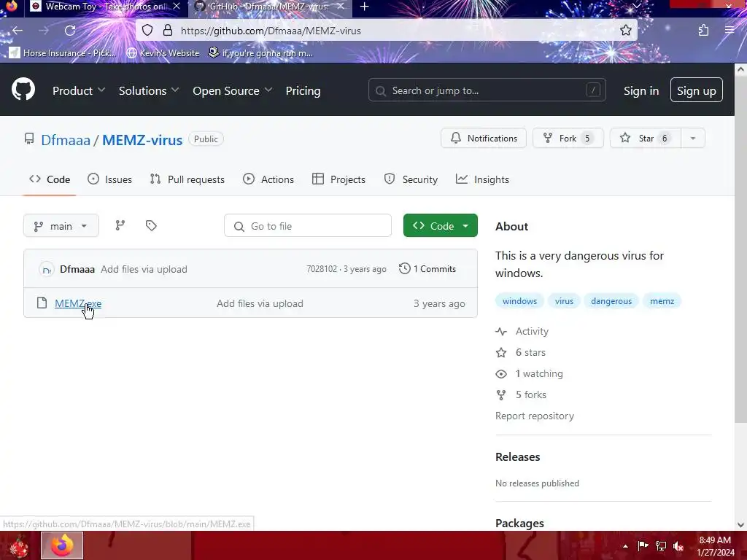Open the Horse Insurance bookmark

coord(63,52)
